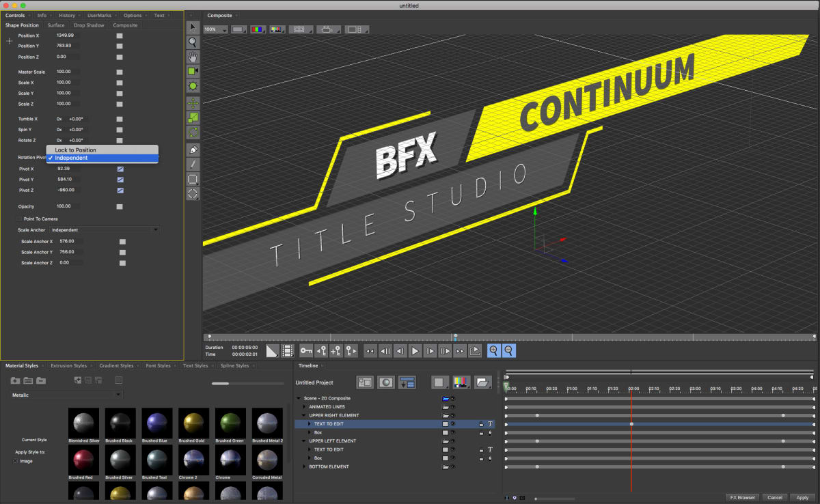This screenshot has height=504, width=820.
Task: Select the green scale tool
Action: [193, 118]
